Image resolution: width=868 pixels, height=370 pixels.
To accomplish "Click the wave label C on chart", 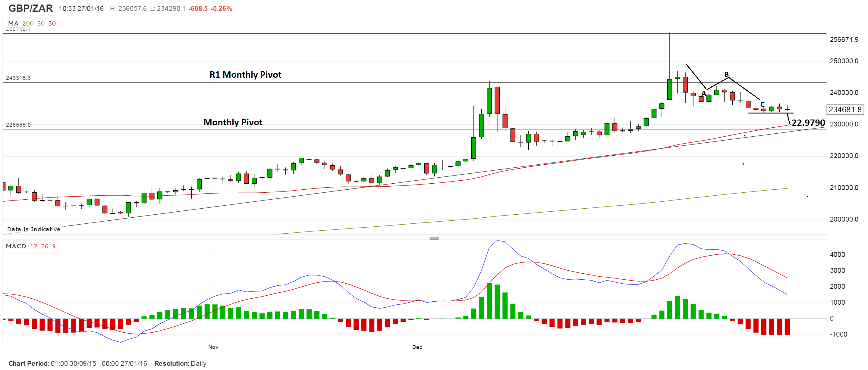I will tap(763, 104).
